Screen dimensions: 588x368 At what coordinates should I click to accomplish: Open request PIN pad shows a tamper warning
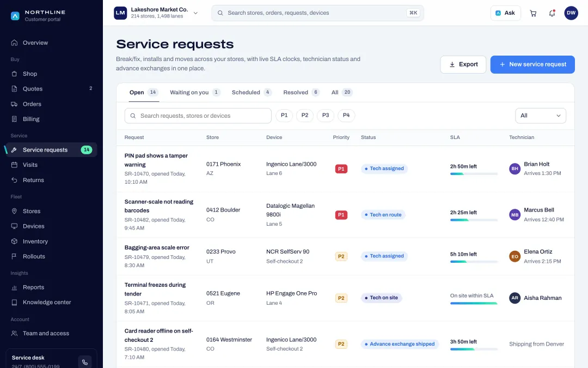[x=156, y=160]
